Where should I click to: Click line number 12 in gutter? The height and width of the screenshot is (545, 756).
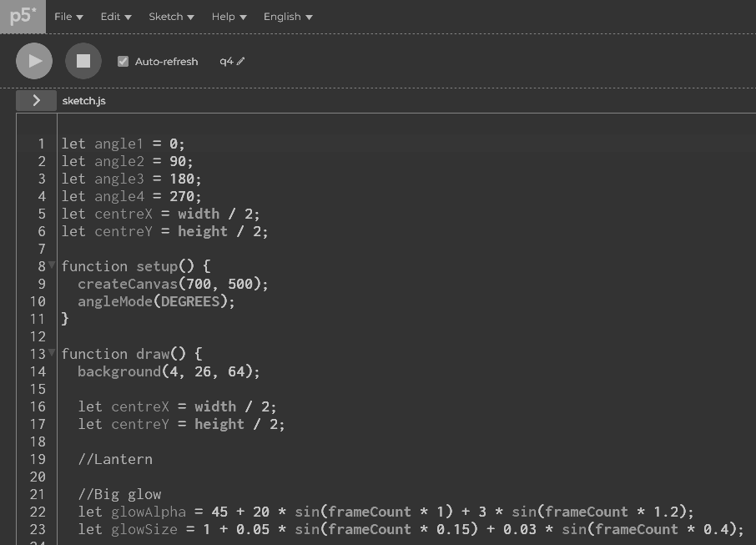(x=38, y=336)
